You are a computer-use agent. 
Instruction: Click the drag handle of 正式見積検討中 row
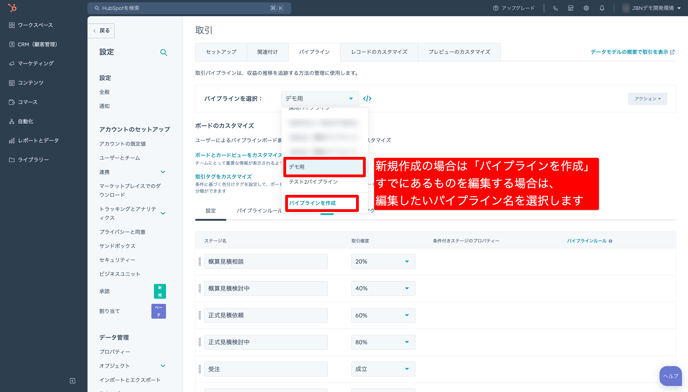(x=200, y=342)
